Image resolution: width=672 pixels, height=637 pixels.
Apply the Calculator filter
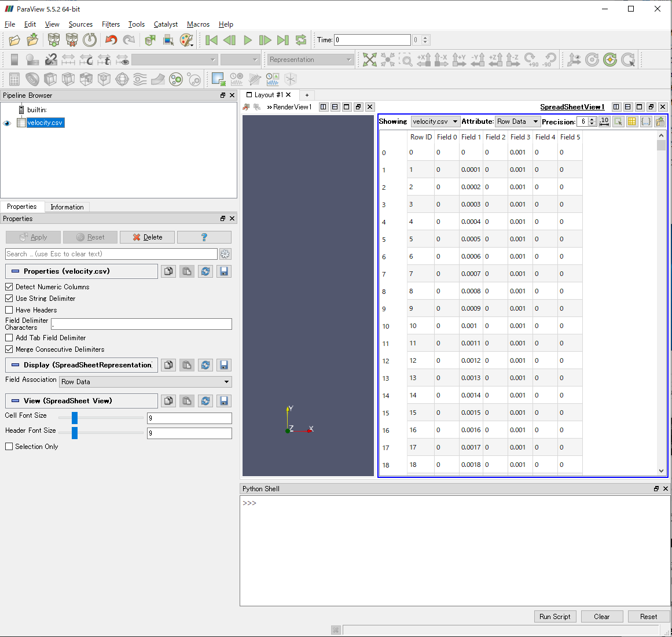point(14,79)
